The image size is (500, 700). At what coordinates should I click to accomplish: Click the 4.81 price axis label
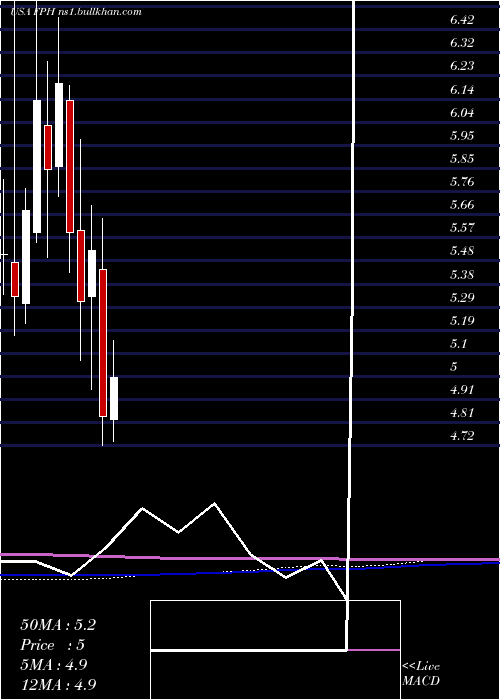[462, 412]
